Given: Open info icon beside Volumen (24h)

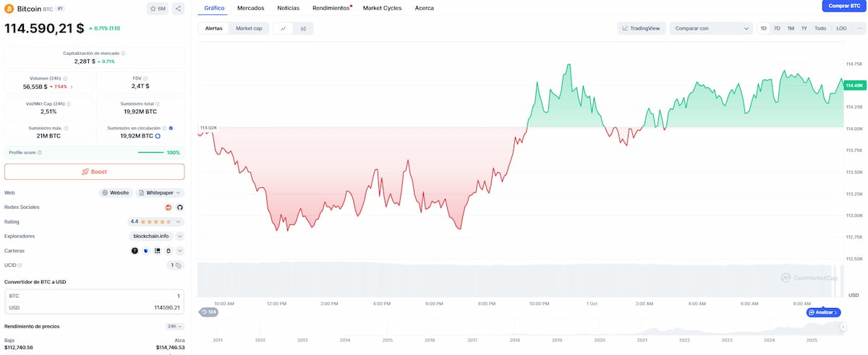Looking at the screenshot, I should 65,78.
